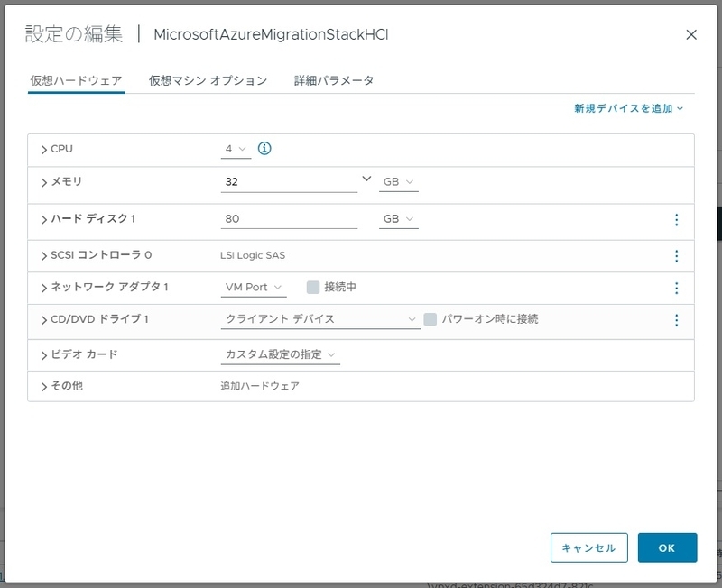
Task: Expand the CD/DVD ドライブ 1 row
Action: coord(44,320)
